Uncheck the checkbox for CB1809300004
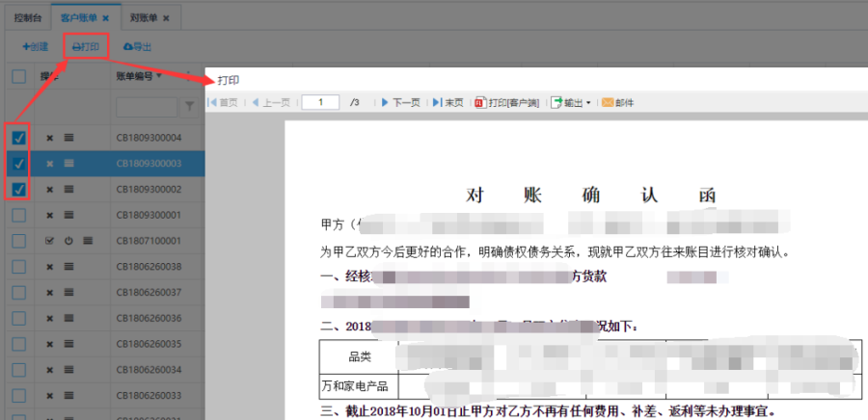The height and width of the screenshot is (420, 868). click(19, 138)
